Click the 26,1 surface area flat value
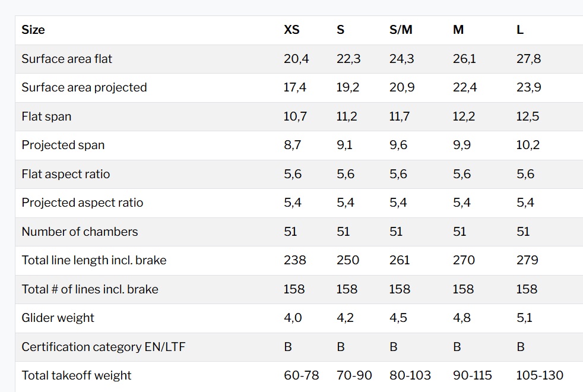The image size is (583, 392). tap(464, 59)
